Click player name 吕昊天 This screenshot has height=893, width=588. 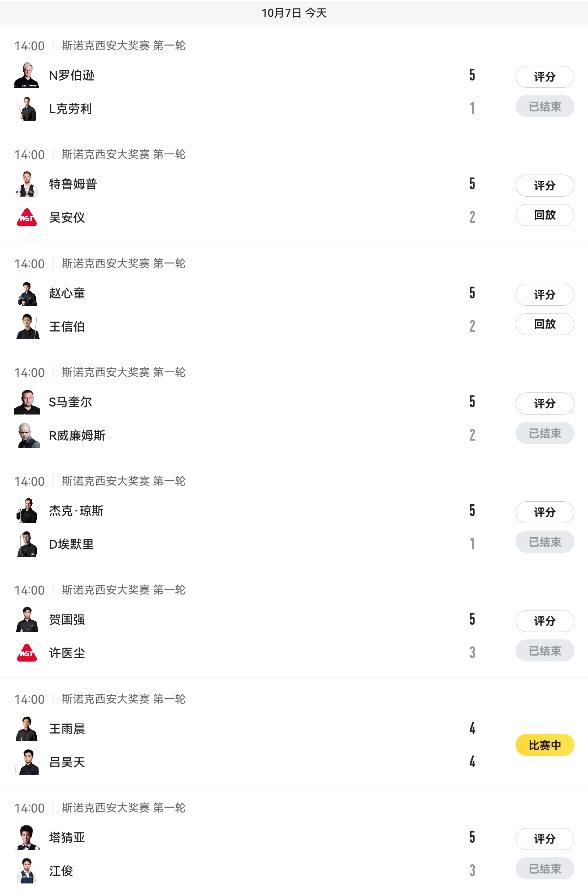pos(67,763)
